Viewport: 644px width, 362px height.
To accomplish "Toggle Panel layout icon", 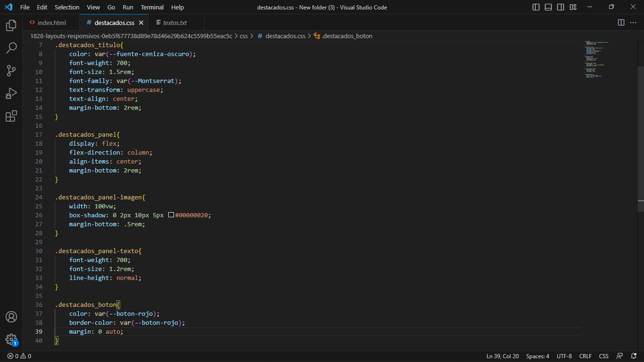I will pos(548,7).
